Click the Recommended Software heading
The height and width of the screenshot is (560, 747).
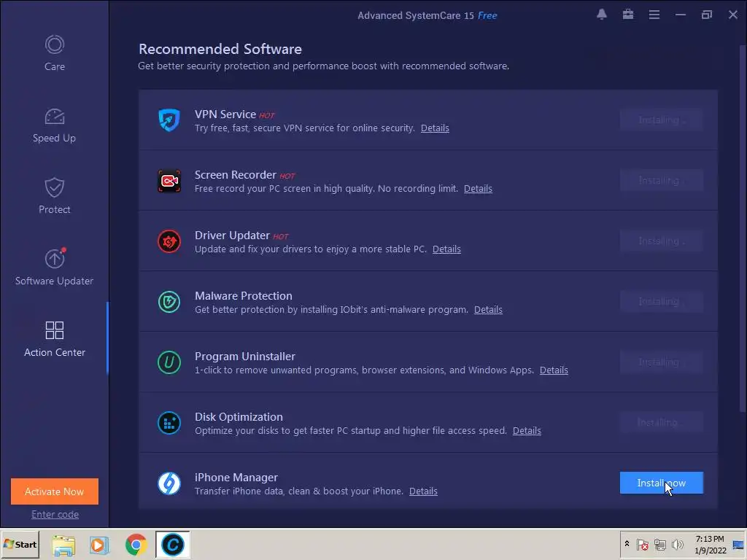(x=220, y=49)
